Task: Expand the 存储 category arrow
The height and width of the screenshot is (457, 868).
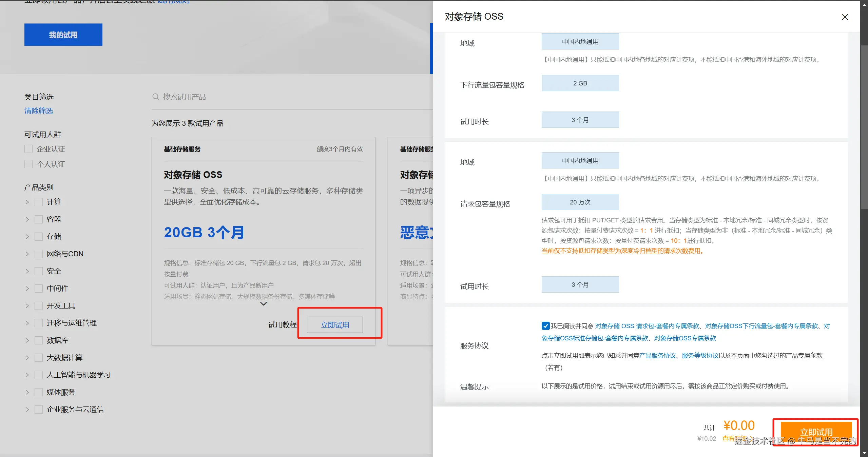Action: coord(27,237)
